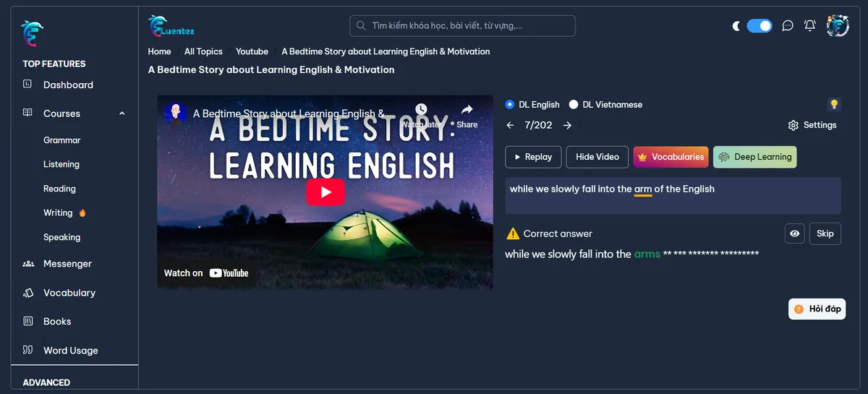Click the notification bell icon
This screenshot has width=868, height=394.
(x=810, y=26)
